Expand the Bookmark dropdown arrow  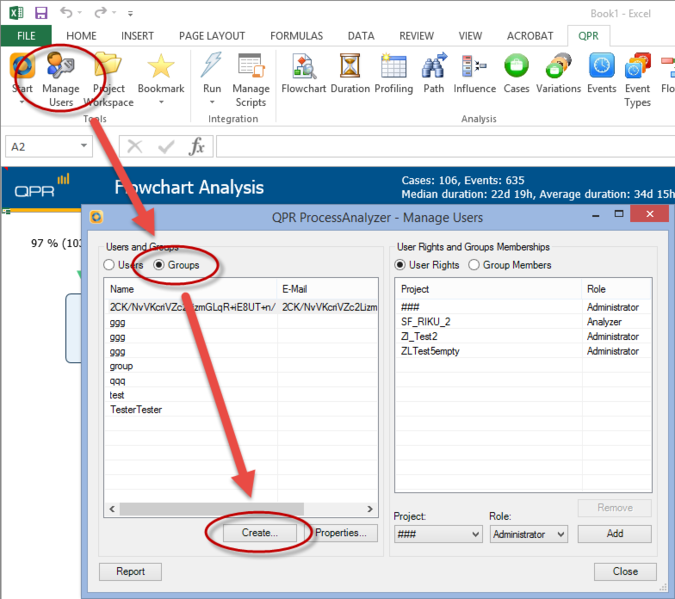pos(161,102)
